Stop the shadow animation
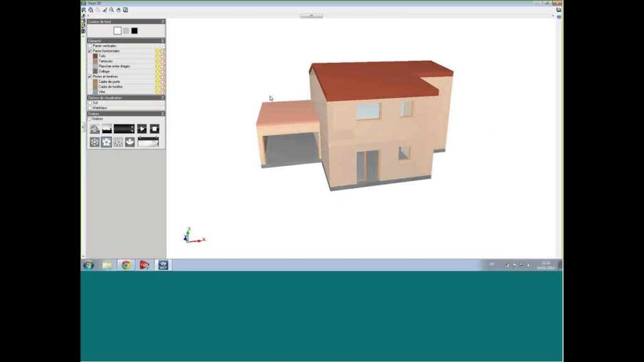The image size is (644, 362). click(154, 129)
